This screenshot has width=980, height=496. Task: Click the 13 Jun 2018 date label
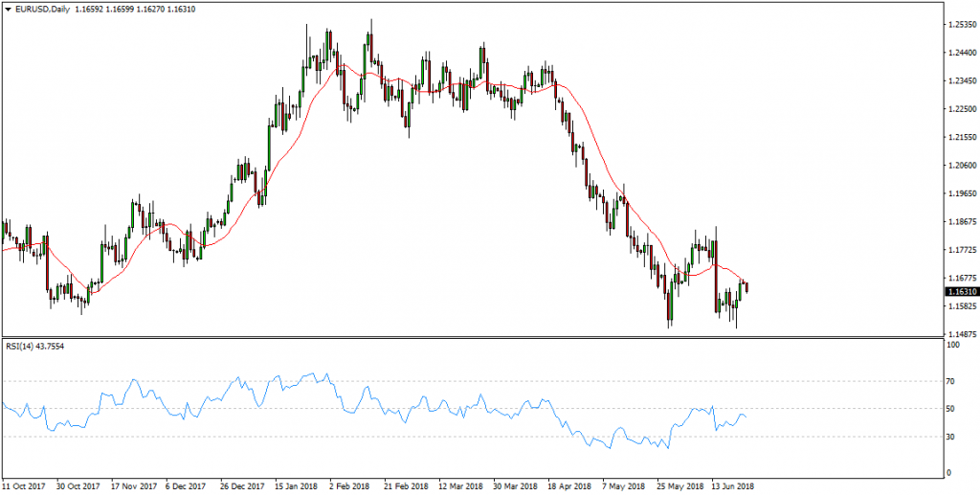733,486
